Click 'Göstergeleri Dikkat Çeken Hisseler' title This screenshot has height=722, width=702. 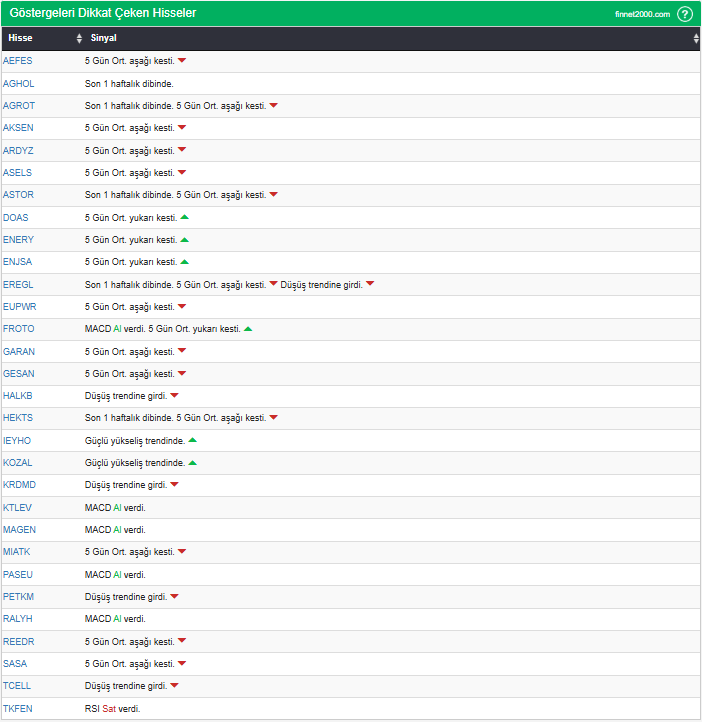[103, 13]
